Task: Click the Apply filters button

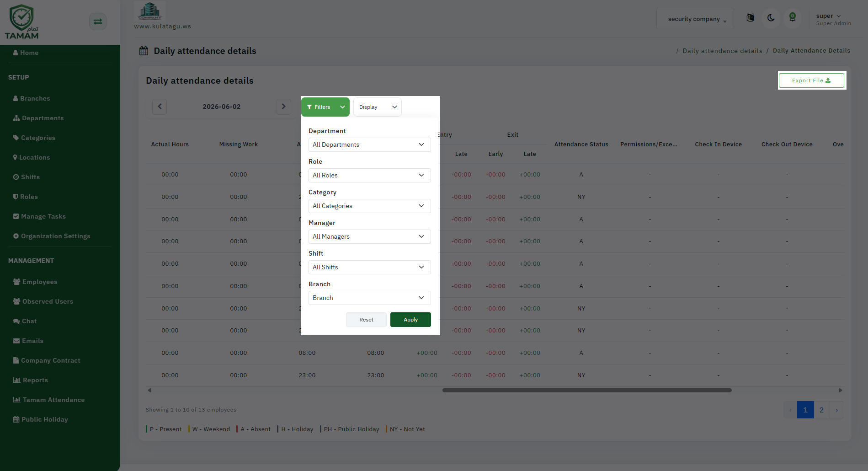Action: click(x=410, y=320)
